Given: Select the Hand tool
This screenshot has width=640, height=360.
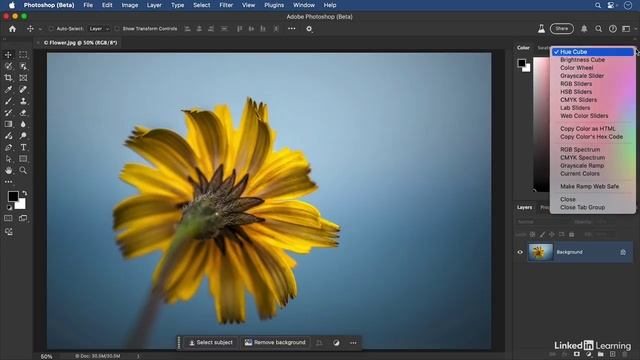Looking at the screenshot, I should 8,171.
